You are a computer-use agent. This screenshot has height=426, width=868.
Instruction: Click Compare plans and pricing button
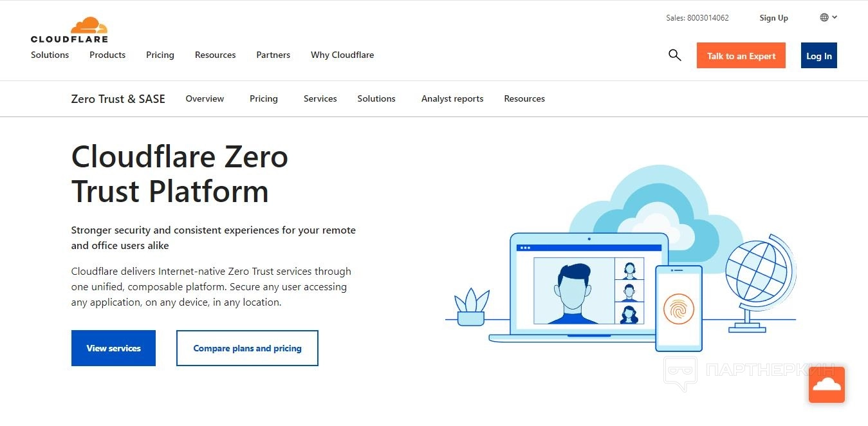pyautogui.click(x=247, y=348)
